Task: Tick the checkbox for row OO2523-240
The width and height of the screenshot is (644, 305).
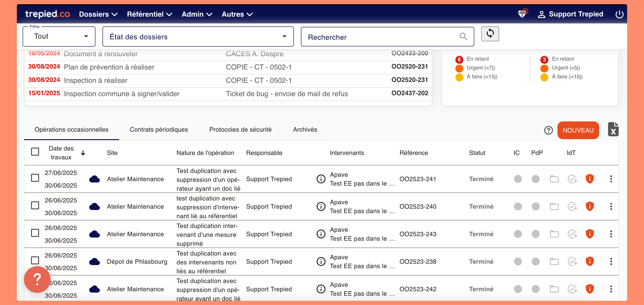Action: (35, 205)
